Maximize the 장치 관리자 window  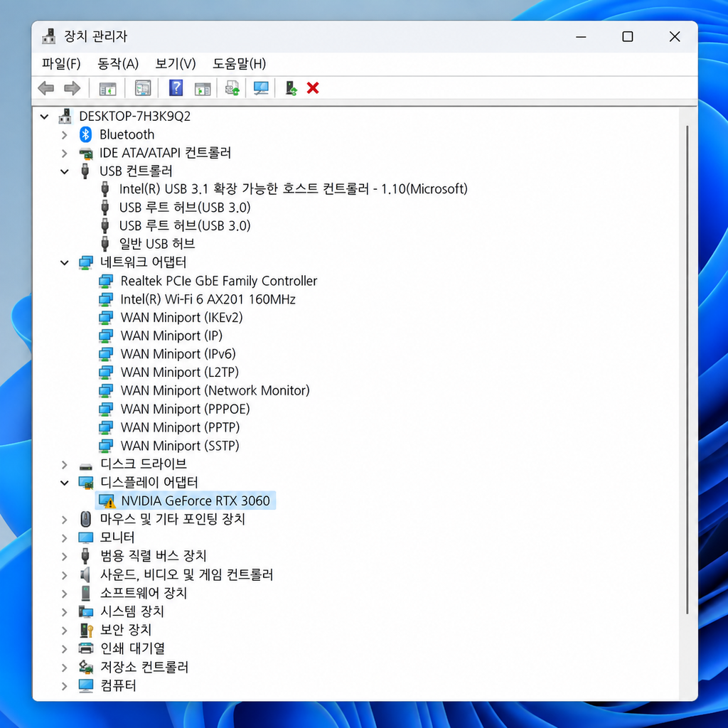[x=627, y=37]
